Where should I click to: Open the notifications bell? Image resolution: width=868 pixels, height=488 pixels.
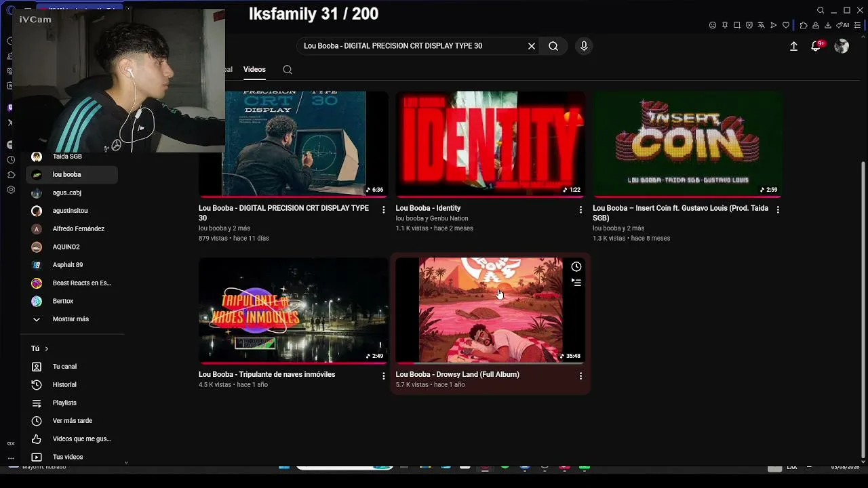click(816, 46)
